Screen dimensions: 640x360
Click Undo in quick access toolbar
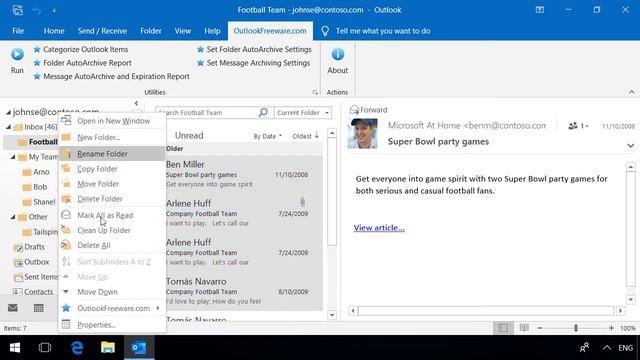37,10
